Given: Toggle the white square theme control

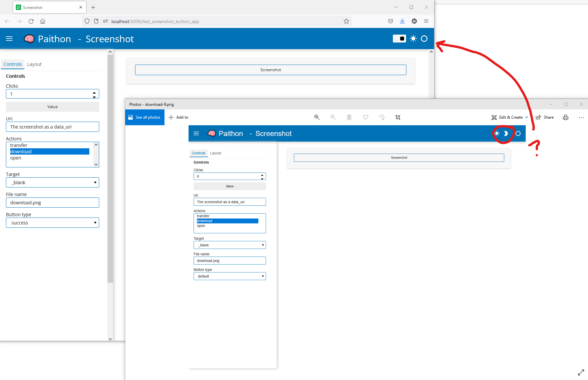Looking at the screenshot, I should pyautogui.click(x=399, y=39).
